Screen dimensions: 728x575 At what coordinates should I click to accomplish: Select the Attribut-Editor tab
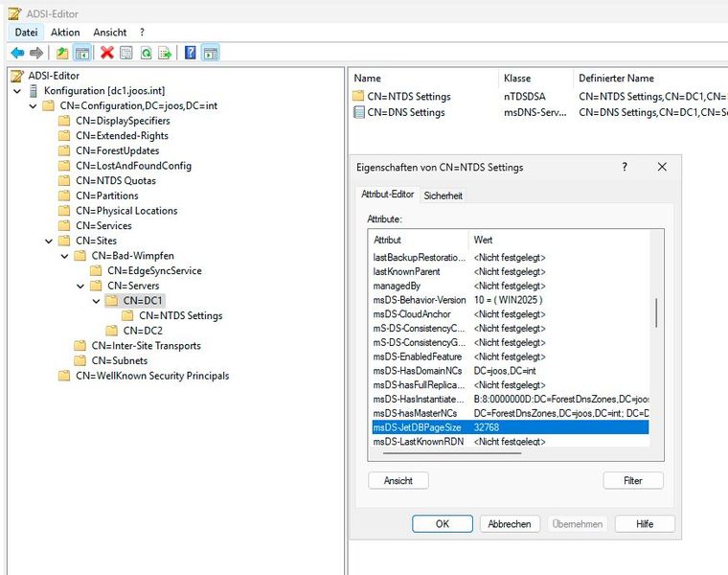[x=387, y=195]
